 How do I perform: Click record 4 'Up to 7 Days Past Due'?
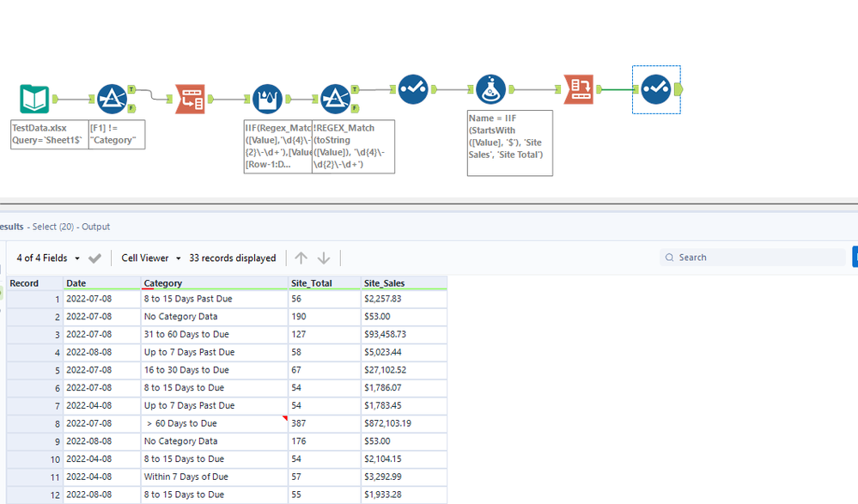[x=215, y=352]
